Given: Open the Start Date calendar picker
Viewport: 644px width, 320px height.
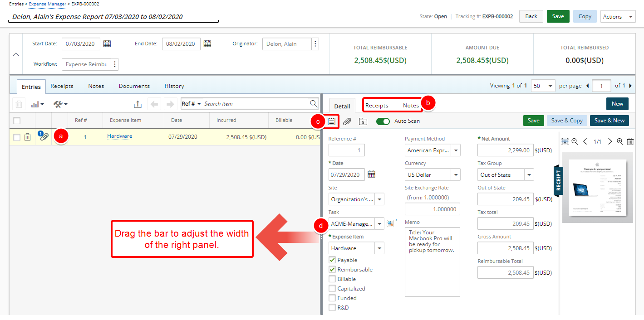Looking at the screenshot, I should (x=107, y=44).
